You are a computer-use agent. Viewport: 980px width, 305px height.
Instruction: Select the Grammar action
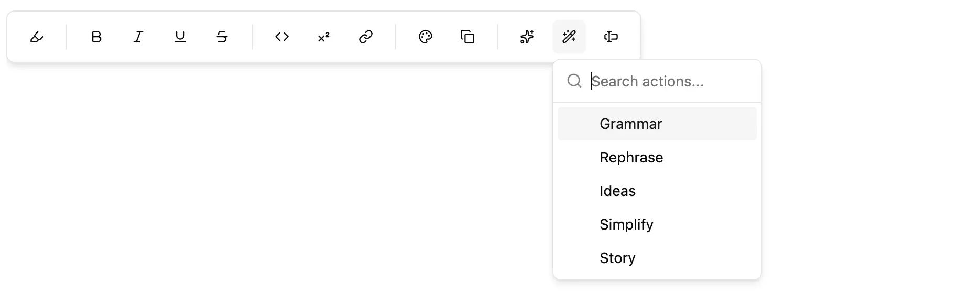[657, 124]
